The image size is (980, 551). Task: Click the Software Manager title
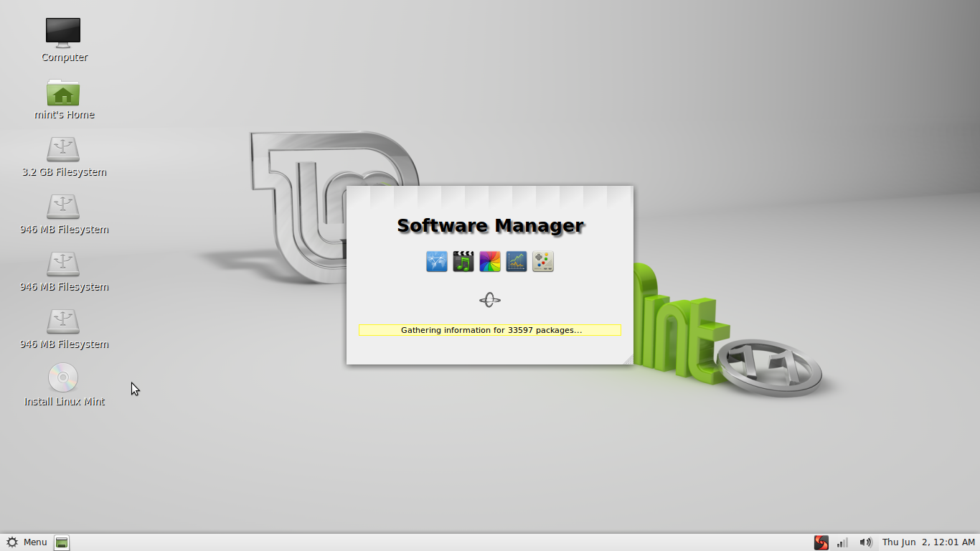point(489,225)
